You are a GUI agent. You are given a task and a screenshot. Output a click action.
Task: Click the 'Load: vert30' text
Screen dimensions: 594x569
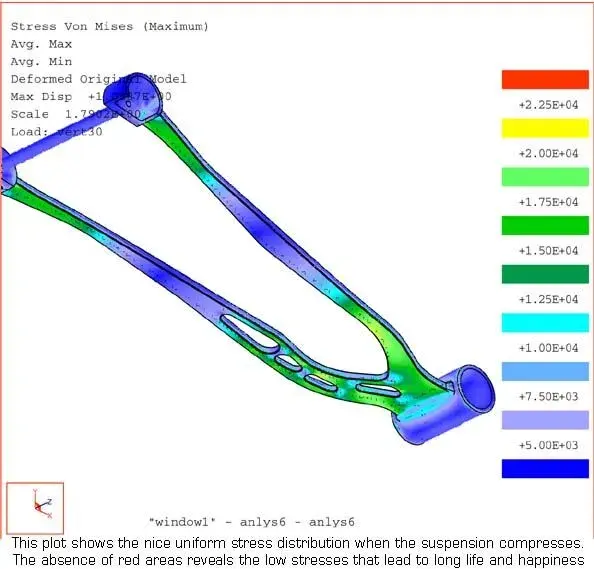coord(56,132)
